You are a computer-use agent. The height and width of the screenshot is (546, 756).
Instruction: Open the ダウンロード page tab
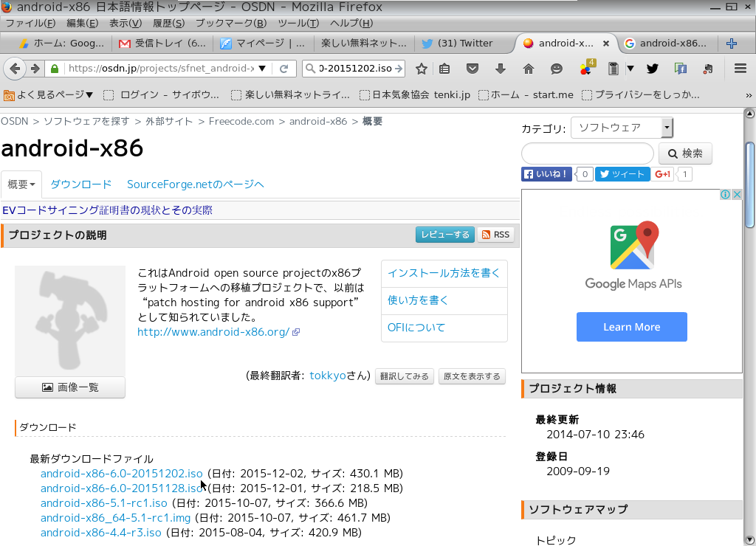[81, 184]
